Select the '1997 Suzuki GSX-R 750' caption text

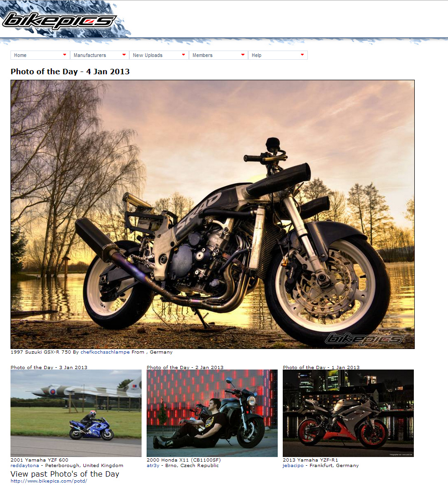pyautogui.click(x=41, y=352)
